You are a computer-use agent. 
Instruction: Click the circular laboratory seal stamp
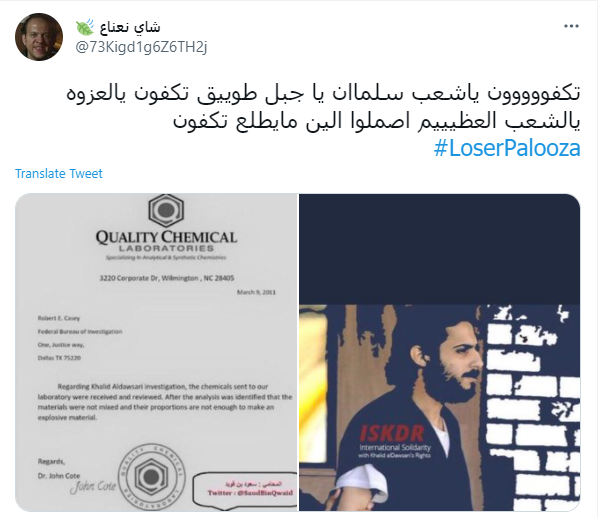(152, 477)
